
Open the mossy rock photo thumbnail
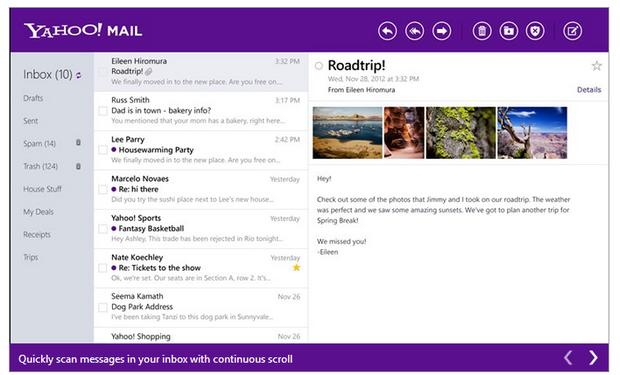click(x=461, y=133)
